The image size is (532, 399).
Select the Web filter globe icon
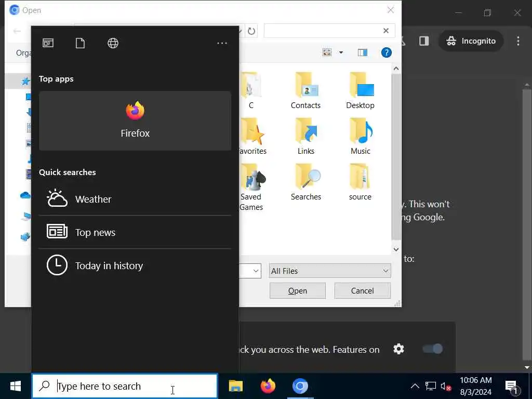113,43
